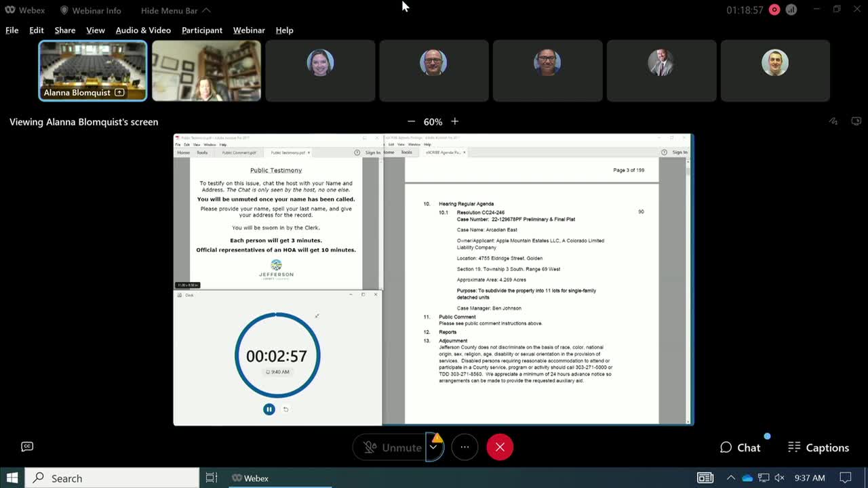Select Alanna Blomquist's video thumbnail
This screenshot has width=868, height=488.
click(92, 70)
